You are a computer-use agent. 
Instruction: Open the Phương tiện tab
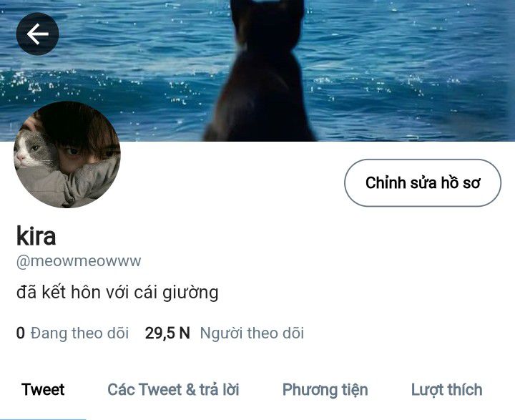pyautogui.click(x=325, y=390)
